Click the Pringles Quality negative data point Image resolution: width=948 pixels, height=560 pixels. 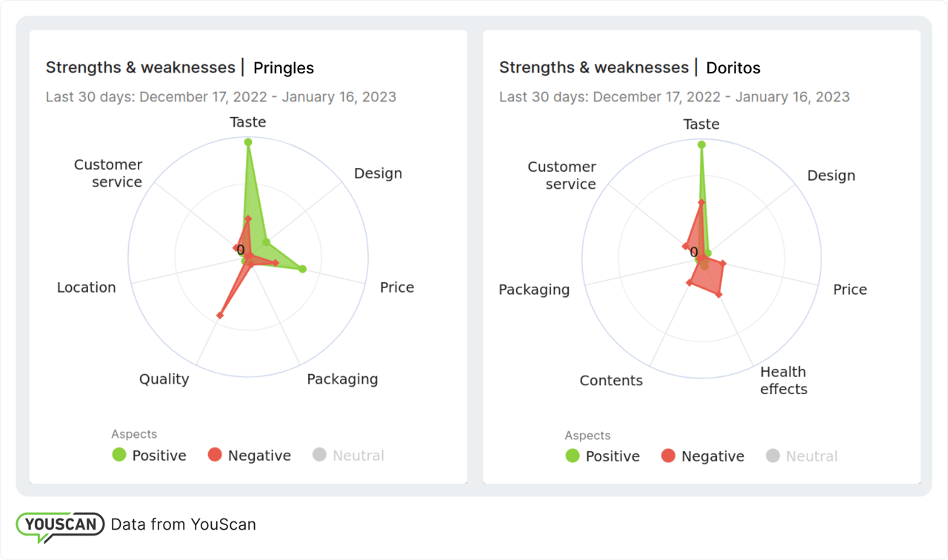[x=219, y=316]
